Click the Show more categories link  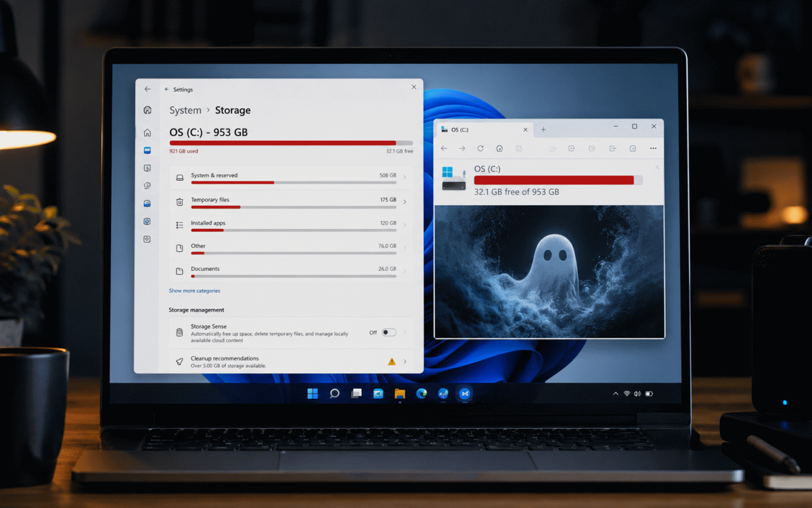tap(194, 291)
